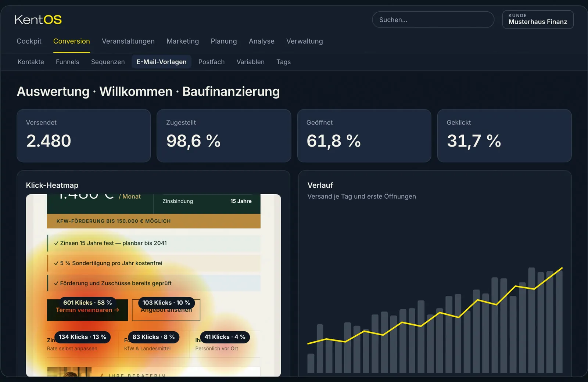Click the KentOS logo
This screenshot has width=588, height=382.
click(38, 20)
